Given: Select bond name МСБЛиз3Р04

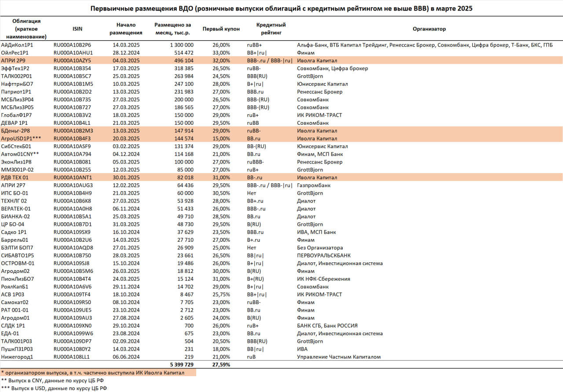Looking at the screenshot, I should pyautogui.click(x=18, y=99).
